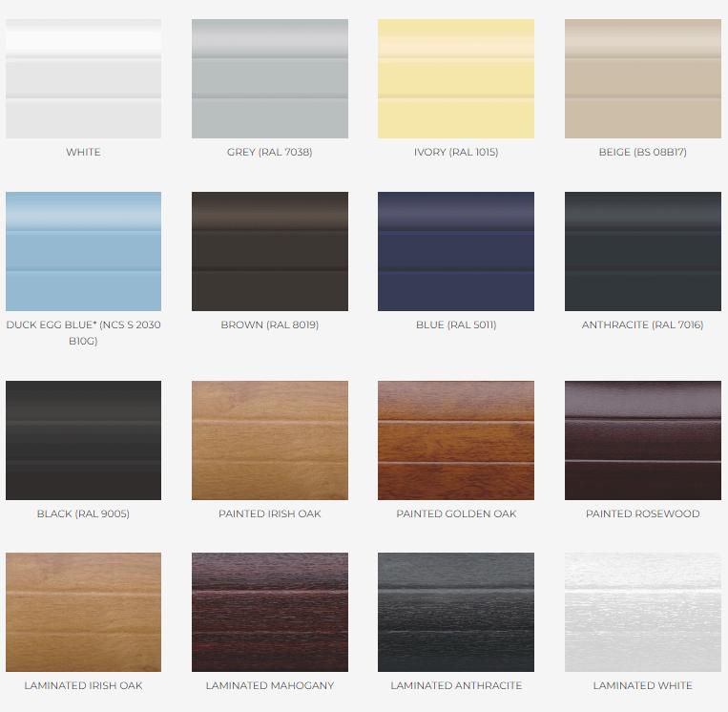Click the "GREY (RAL 7038)" label

270,152
